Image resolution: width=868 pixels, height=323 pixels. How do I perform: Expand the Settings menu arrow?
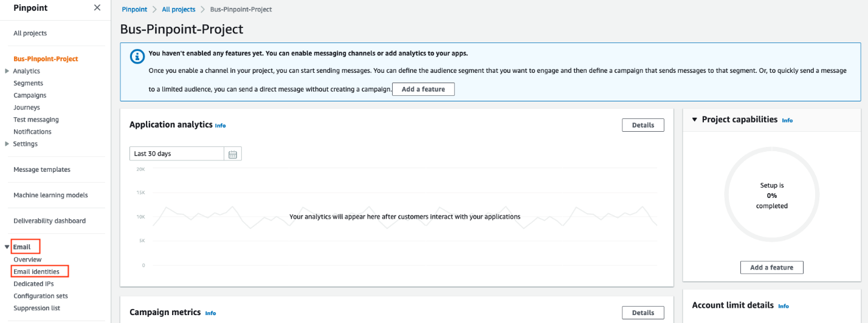click(7, 144)
